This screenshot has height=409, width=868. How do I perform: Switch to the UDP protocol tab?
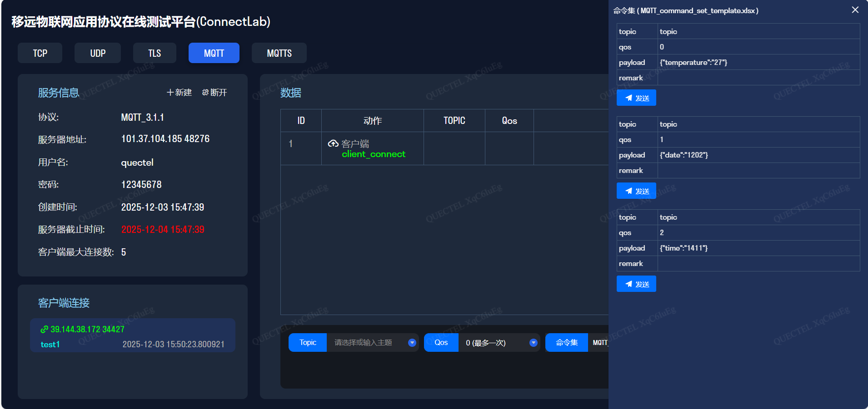pos(98,53)
